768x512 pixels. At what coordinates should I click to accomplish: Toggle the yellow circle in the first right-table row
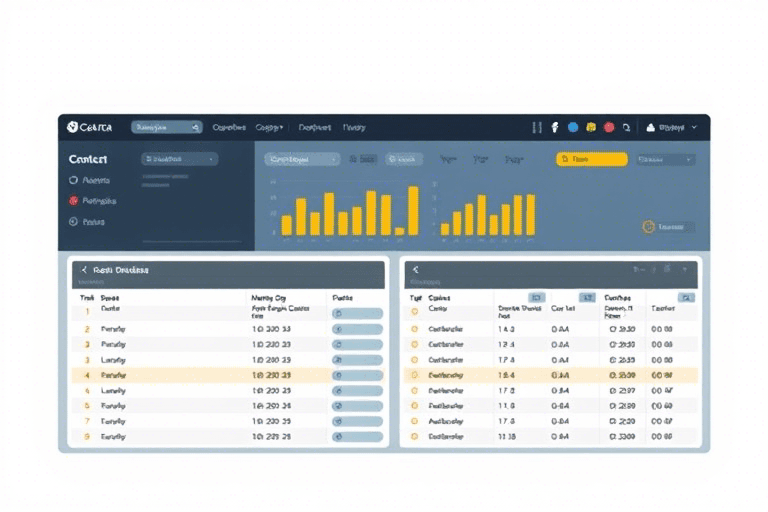click(415, 312)
